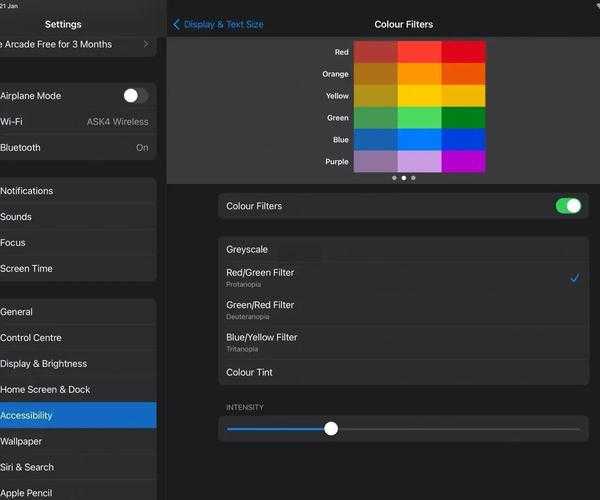Click the blue checkmark beside Red/Green Filter

[x=574, y=278]
